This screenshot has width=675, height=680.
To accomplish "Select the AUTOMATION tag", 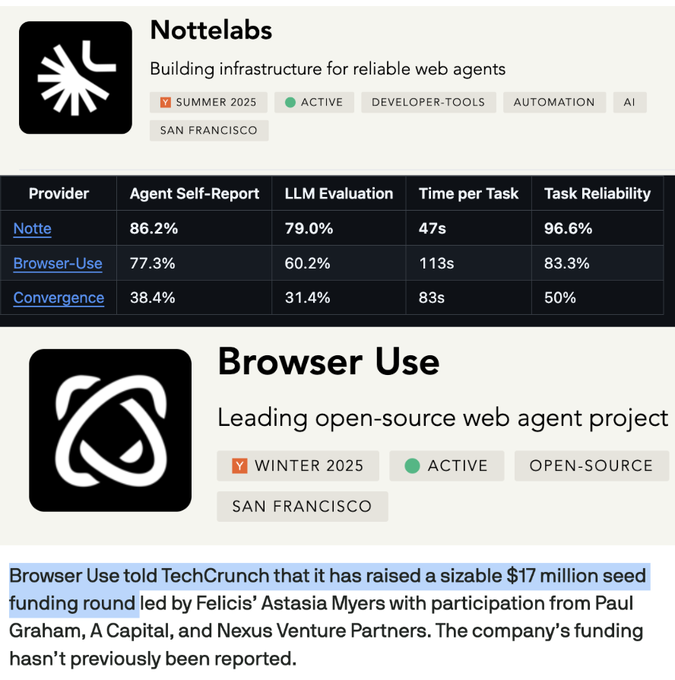I will (x=554, y=102).
